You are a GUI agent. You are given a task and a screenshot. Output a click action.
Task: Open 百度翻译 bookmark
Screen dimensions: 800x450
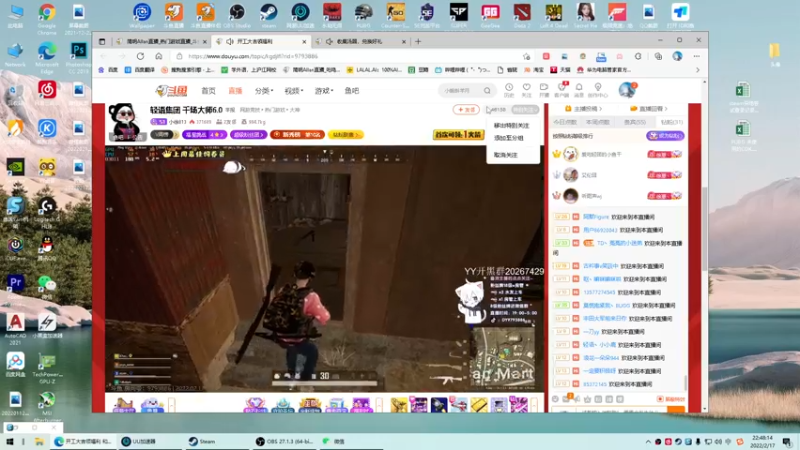140,70
